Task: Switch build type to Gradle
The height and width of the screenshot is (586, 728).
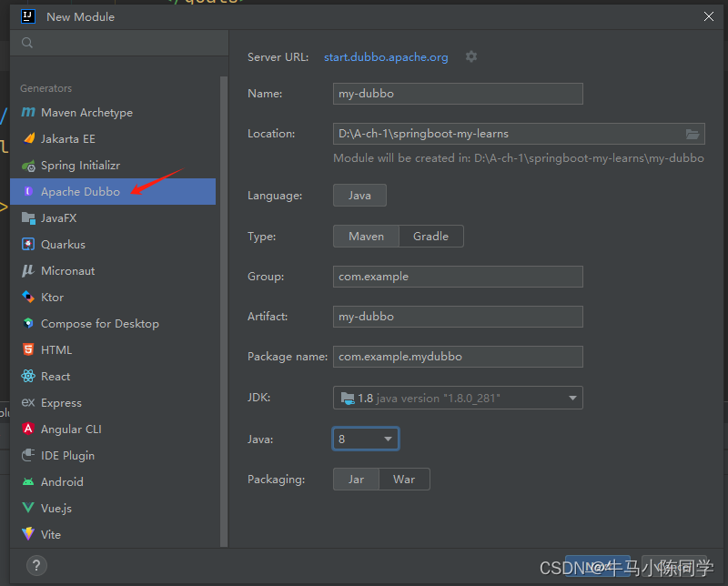Action: pyautogui.click(x=430, y=236)
